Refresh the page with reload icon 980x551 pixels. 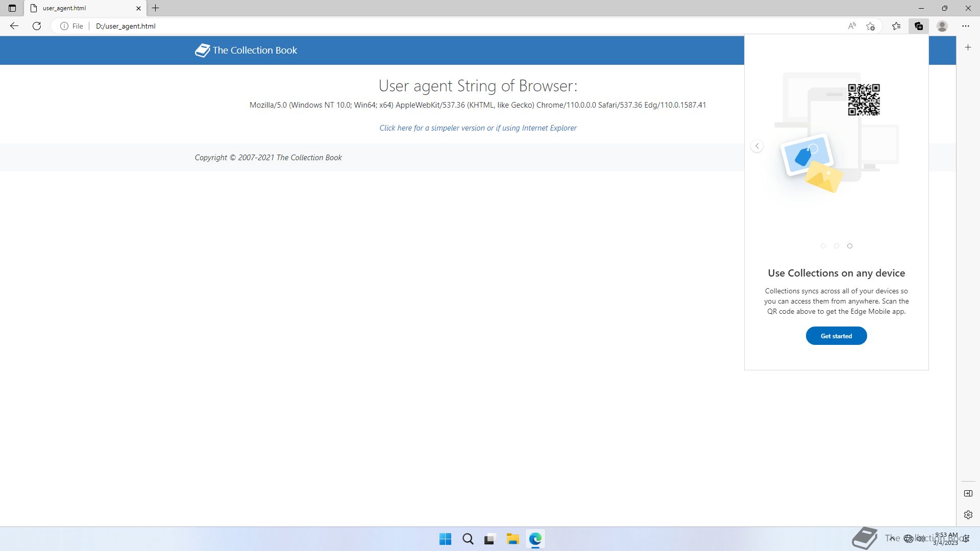click(37, 26)
